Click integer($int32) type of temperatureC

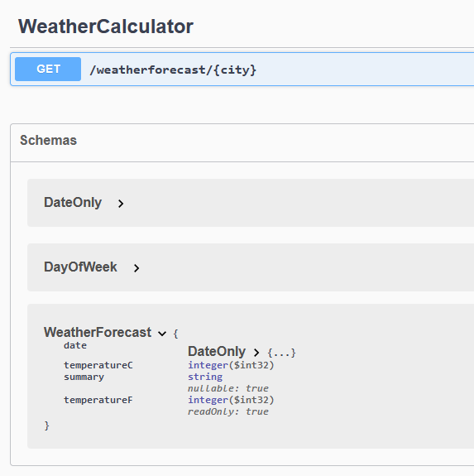coord(231,365)
